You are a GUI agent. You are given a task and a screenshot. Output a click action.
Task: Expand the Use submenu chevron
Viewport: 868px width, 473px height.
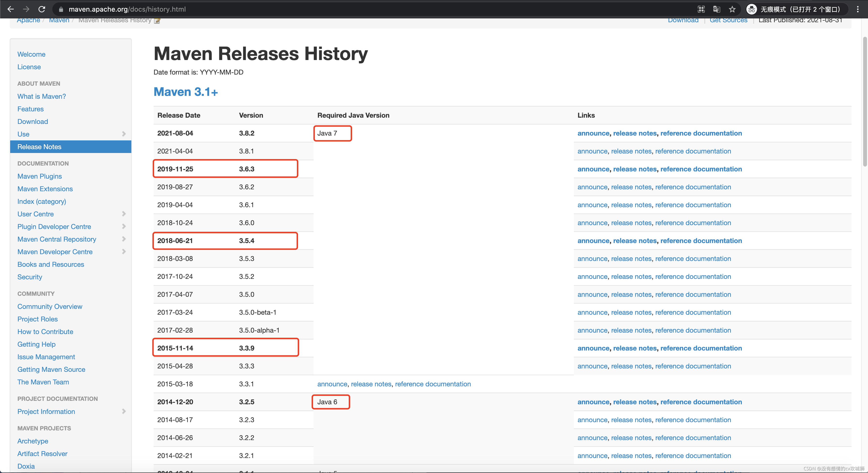124,134
